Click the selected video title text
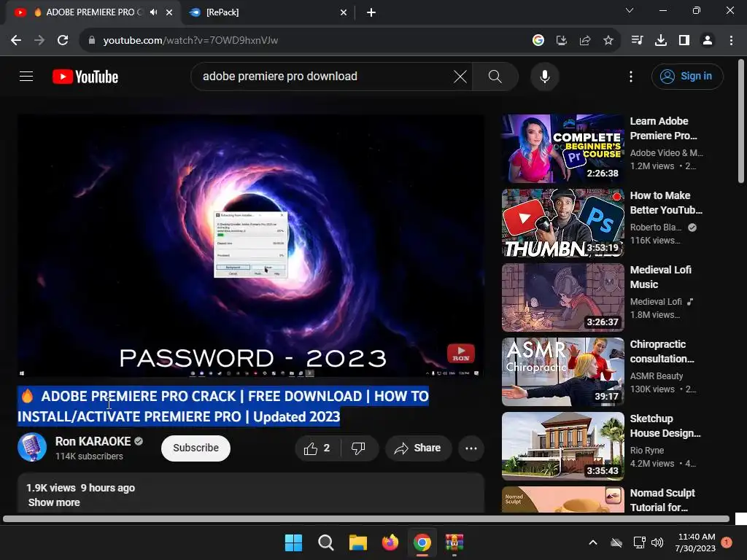Viewport: 747px width, 560px height. [223, 406]
